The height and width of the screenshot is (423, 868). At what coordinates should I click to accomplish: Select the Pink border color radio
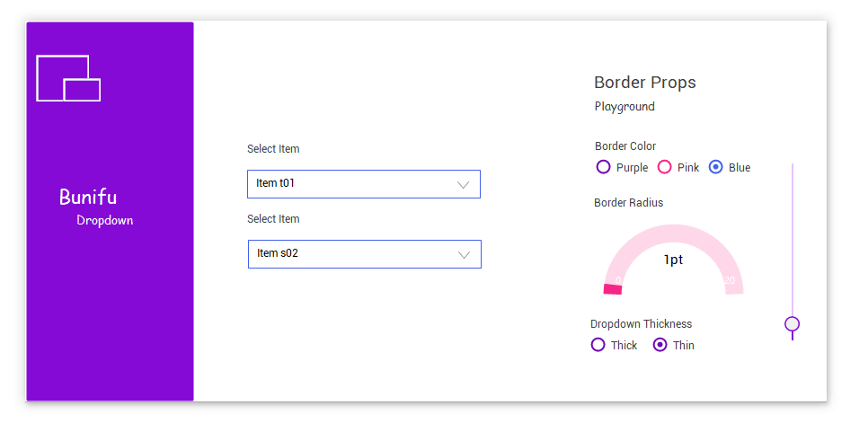point(664,167)
